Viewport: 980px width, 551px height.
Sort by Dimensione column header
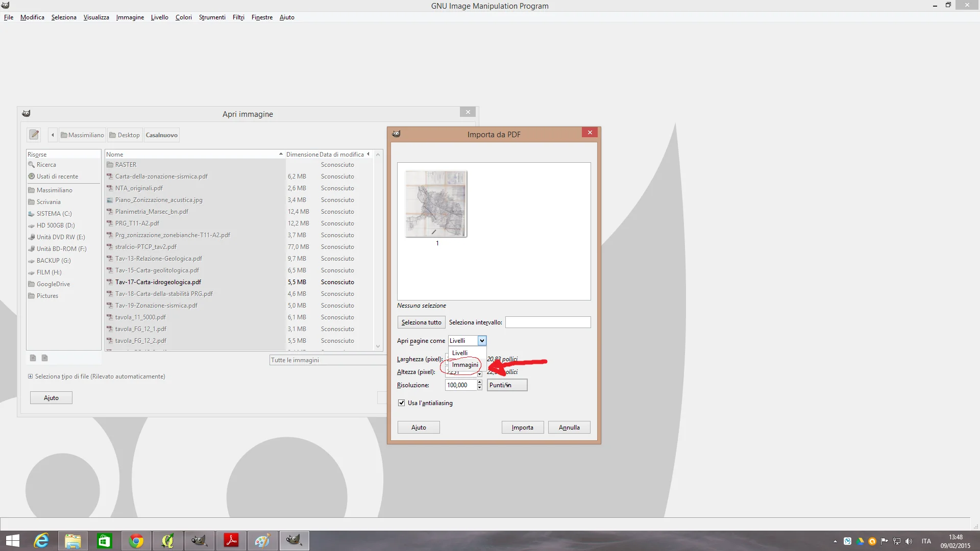pos(302,154)
